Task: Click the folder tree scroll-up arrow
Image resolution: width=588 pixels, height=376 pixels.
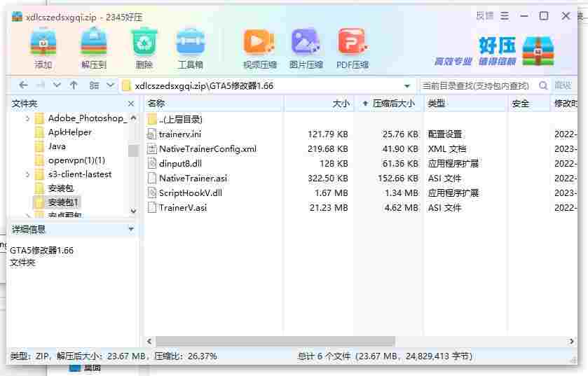Action: coord(133,118)
